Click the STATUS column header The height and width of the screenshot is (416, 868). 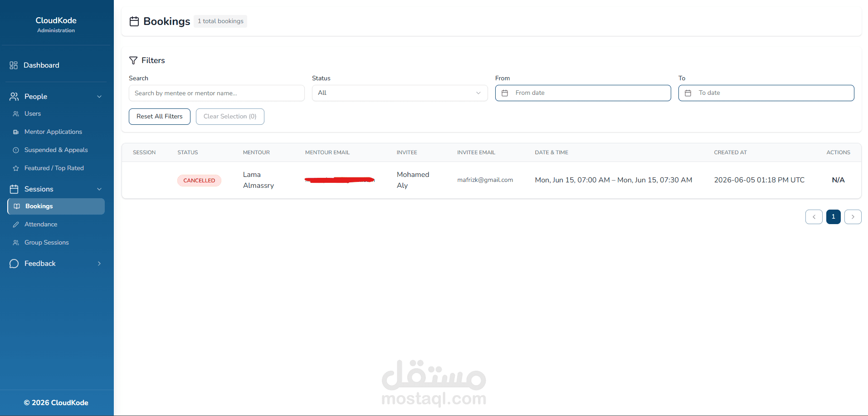188,152
